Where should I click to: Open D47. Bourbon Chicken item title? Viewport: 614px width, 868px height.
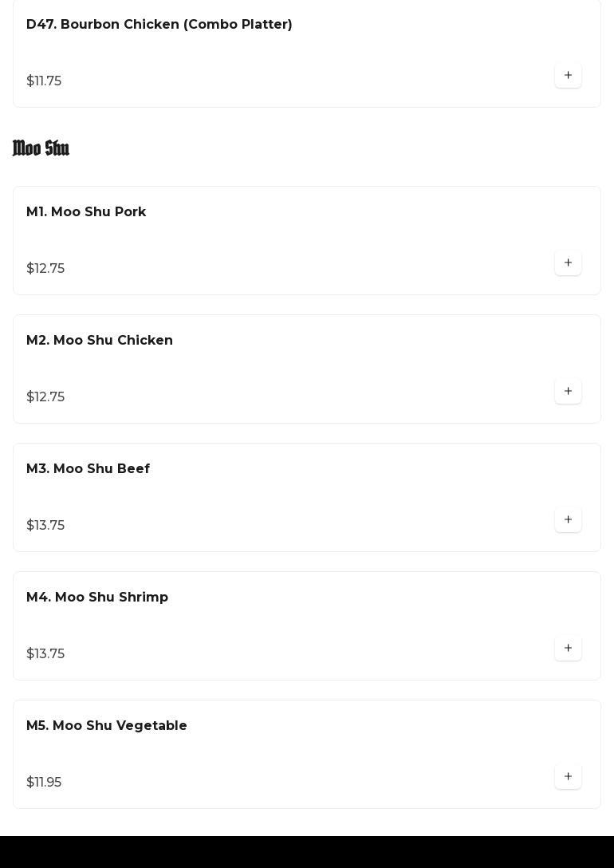tap(159, 25)
